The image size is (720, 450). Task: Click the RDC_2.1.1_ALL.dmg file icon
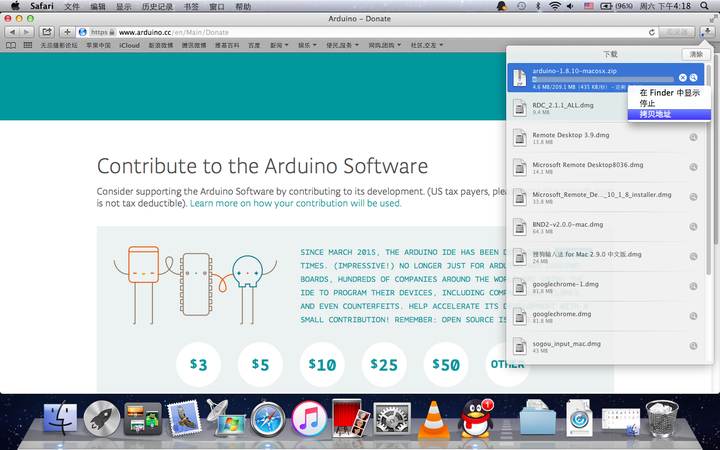click(x=520, y=108)
